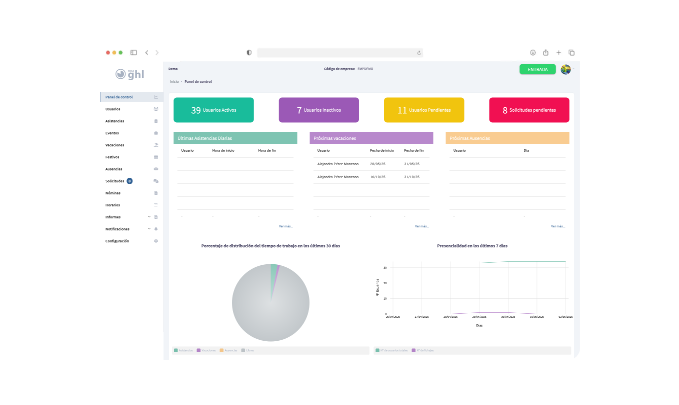
Task: Click the green button in the header
Action: click(537, 69)
